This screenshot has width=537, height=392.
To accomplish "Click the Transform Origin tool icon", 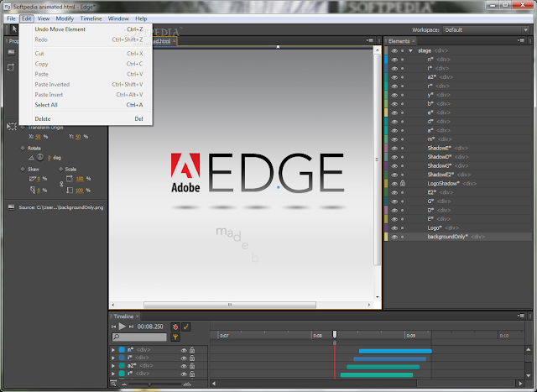I will pyautogui.click(x=11, y=127).
